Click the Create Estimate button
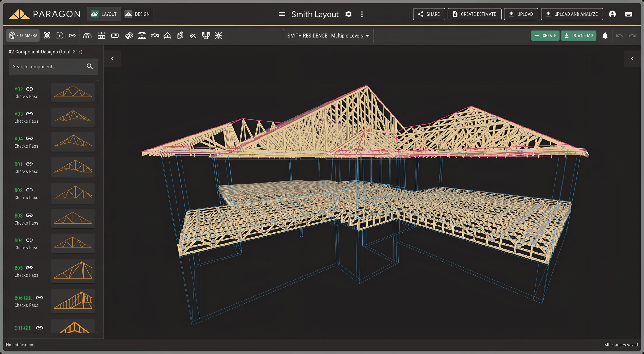The height and width of the screenshot is (354, 644). (474, 14)
